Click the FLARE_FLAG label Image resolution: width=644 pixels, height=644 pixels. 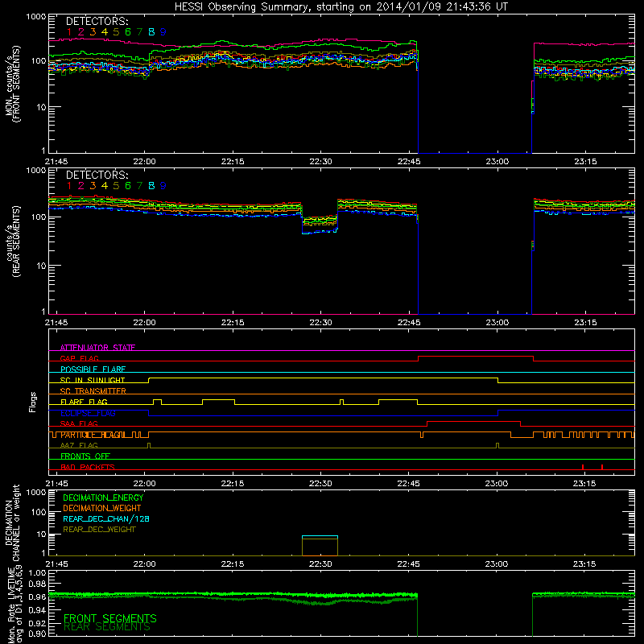click(84, 402)
